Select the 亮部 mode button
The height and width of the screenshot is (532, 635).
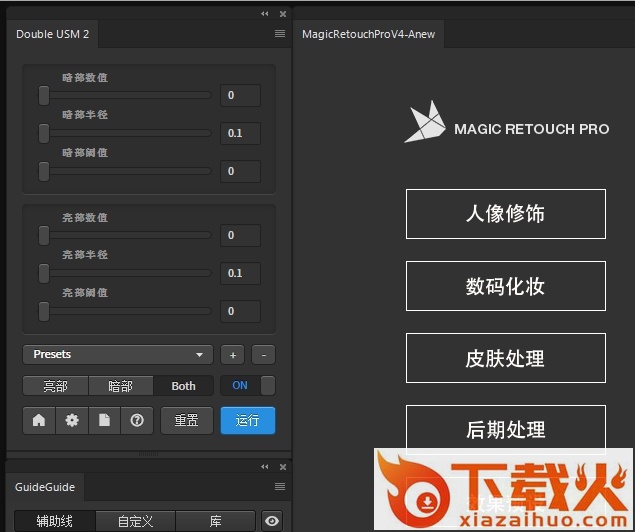pos(55,386)
